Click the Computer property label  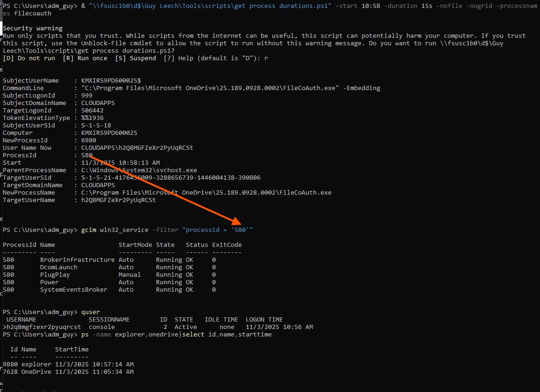[18, 133]
